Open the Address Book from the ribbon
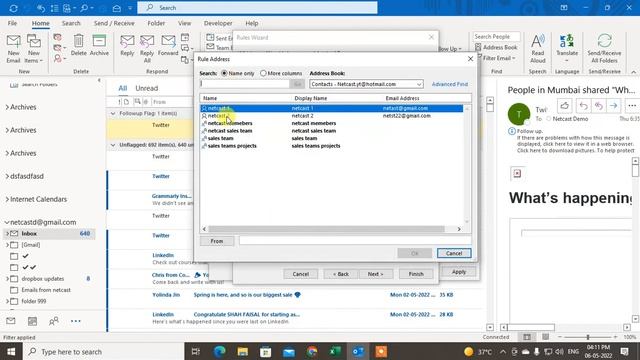Screen dimensions: 640x360 click(x=496, y=47)
